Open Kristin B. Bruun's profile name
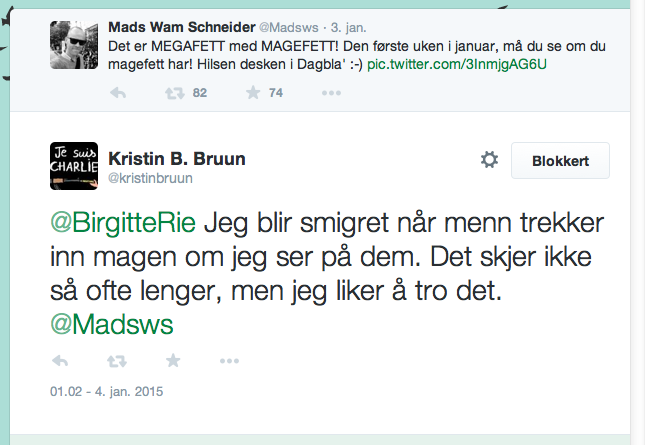Image resolution: width=645 pixels, height=445 pixels. click(x=177, y=159)
